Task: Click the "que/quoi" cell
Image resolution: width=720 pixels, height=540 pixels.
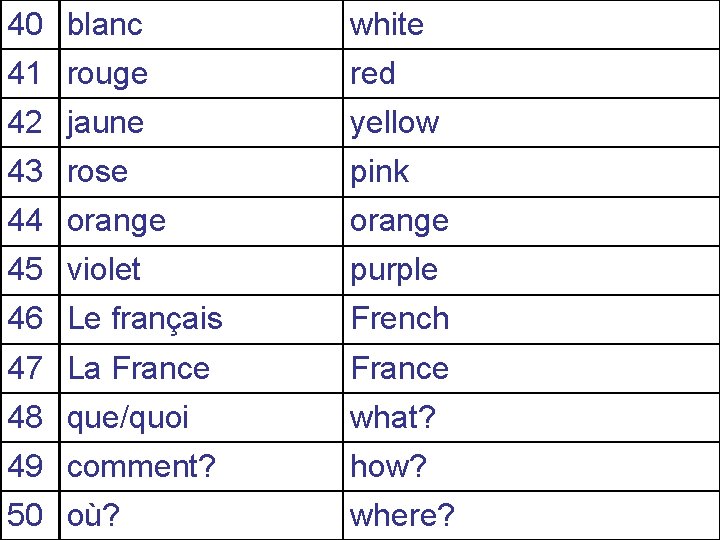Action: 128,417
